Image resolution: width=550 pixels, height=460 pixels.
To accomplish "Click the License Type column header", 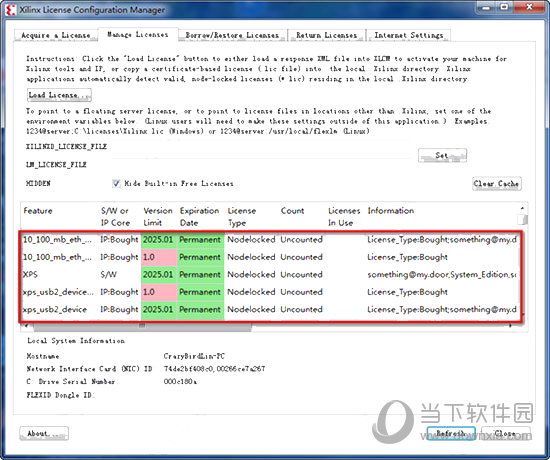I will pos(242,216).
